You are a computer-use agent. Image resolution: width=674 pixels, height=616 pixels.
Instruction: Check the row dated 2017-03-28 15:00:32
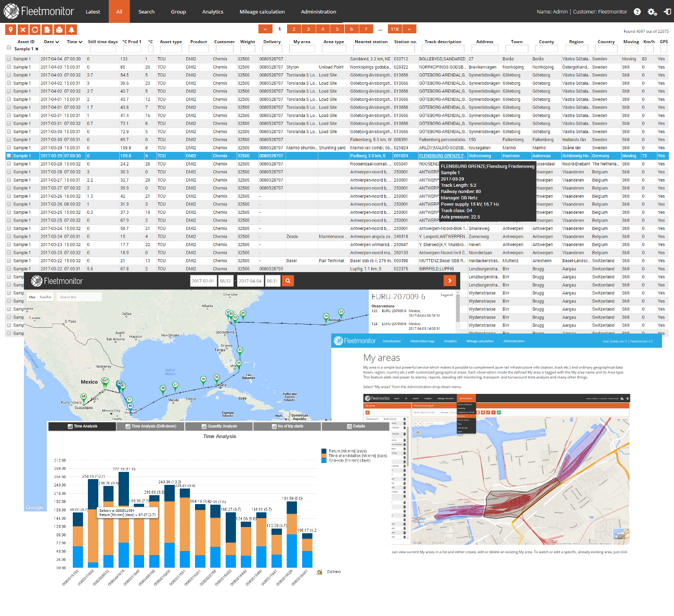tap(9, 164)
